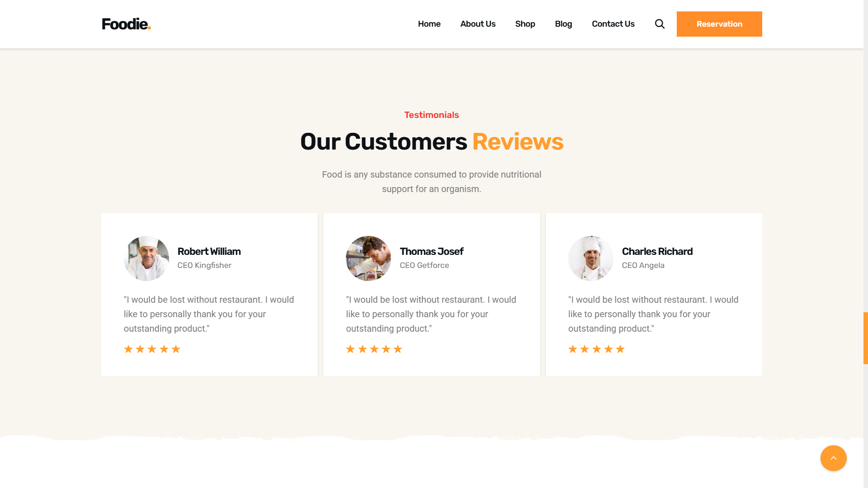This screenshot has width=868, height=488.
Task: Go to the Blog page
Action: [x=563, y=24]
